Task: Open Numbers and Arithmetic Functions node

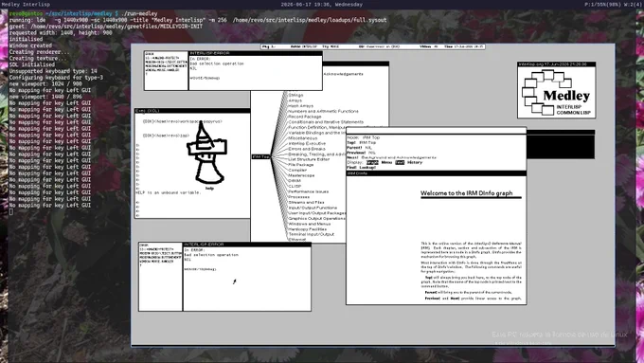Action: pyautogui.click(x=323, y=111)
